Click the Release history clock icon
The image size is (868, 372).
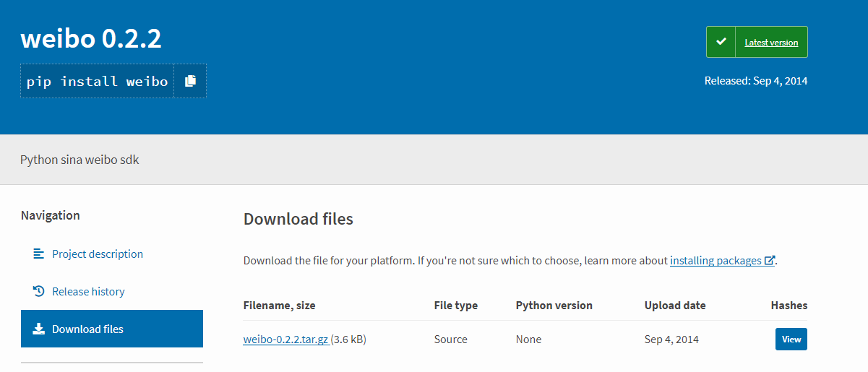(39, 291)
